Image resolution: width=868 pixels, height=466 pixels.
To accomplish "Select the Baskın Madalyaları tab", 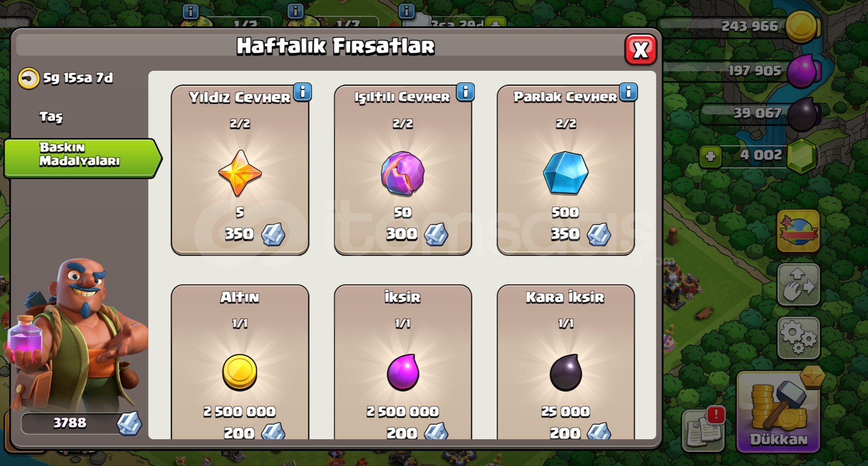I will tap(82, 158).
